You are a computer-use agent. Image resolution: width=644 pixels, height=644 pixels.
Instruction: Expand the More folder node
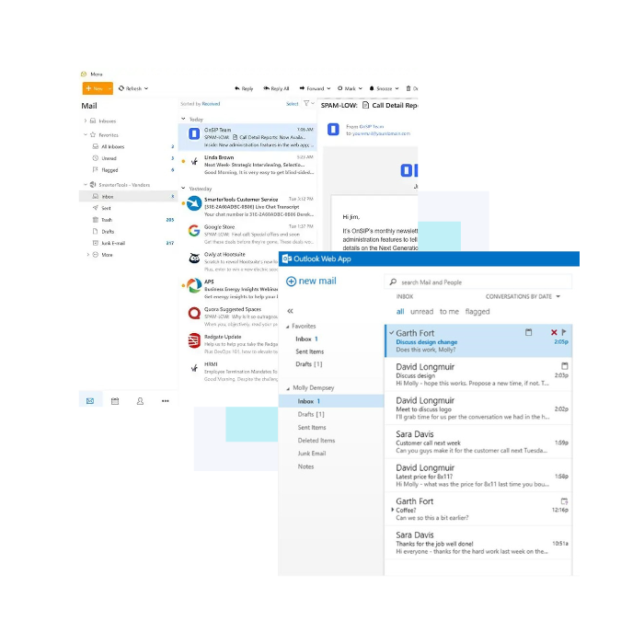(88, 255)
